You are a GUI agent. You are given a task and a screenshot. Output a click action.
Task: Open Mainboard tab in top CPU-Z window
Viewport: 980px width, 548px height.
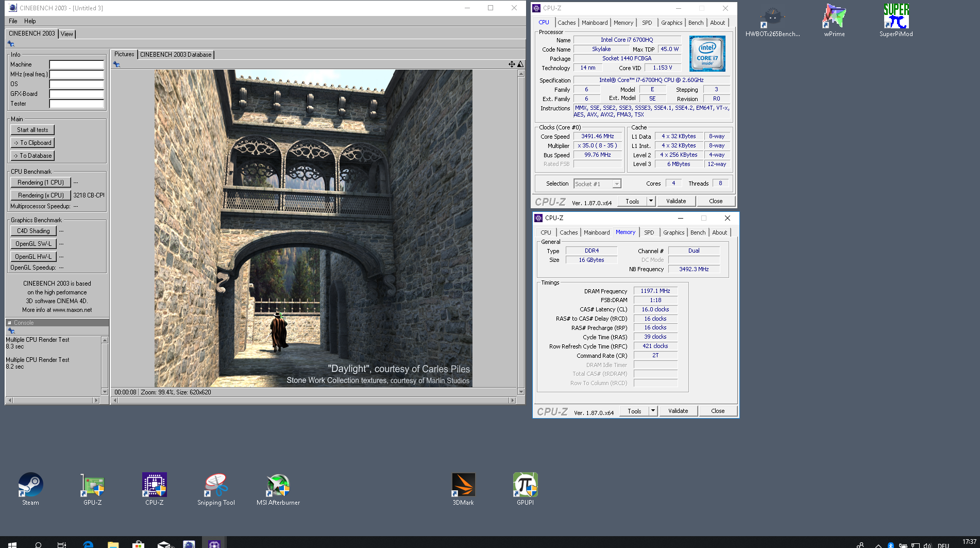595,23
